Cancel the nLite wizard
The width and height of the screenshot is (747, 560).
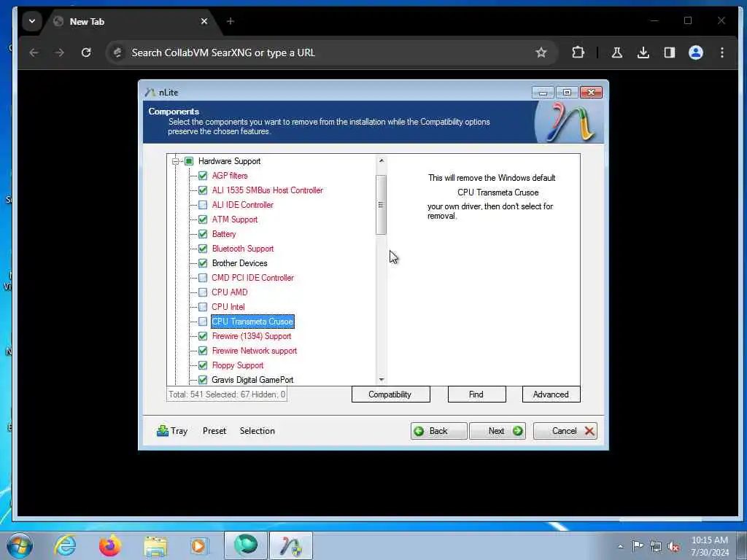tap(565, 431)
